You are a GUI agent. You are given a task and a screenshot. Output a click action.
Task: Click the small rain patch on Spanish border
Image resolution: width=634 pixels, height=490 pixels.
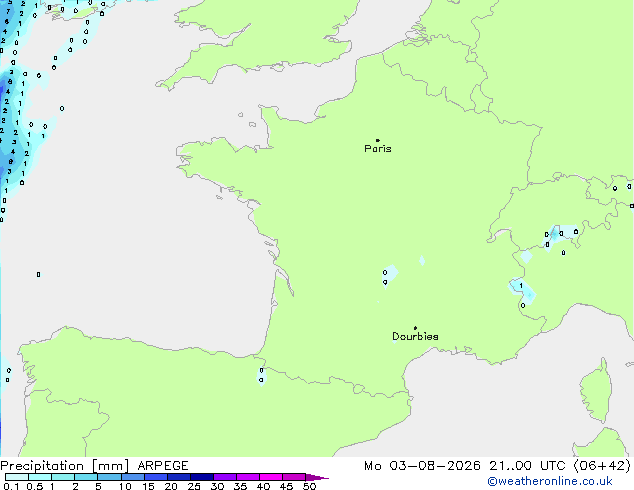tap(261, 376)
